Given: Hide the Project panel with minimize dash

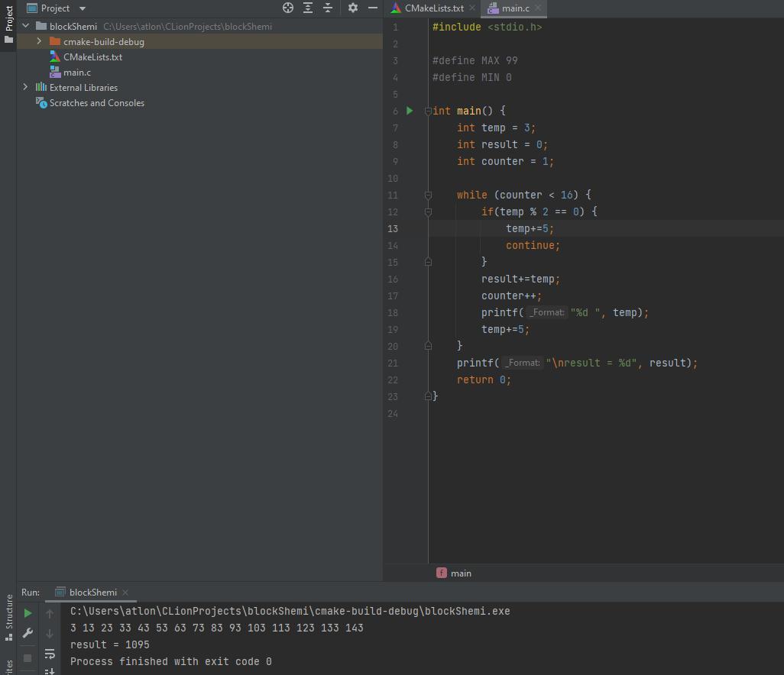Looking at the screenshot, I should 373,8.
